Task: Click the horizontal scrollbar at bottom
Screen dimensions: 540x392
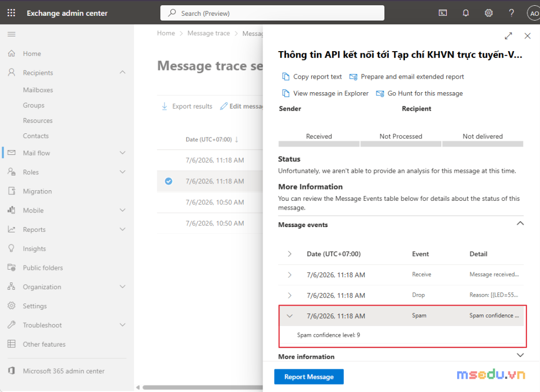Action: [x=203, y=387]
